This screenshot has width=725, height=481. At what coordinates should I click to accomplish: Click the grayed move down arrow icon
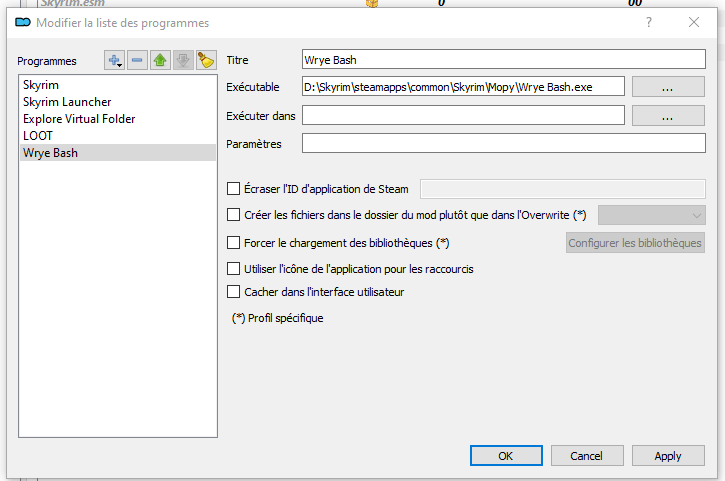(183, 60)
